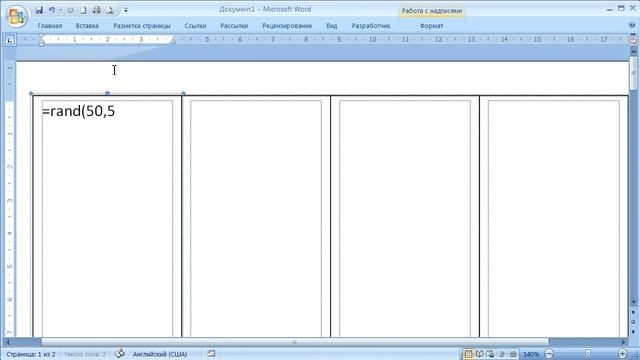Click inside the second empty text box
The height and width of the screenshot is (360, 640).
click(256, 218)
